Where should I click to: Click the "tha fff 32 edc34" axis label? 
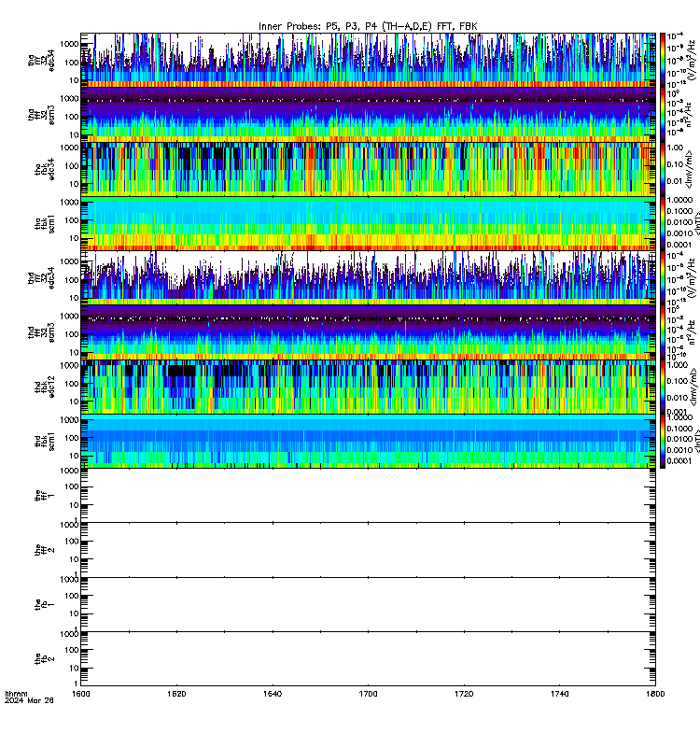click(x=41, y=61)
